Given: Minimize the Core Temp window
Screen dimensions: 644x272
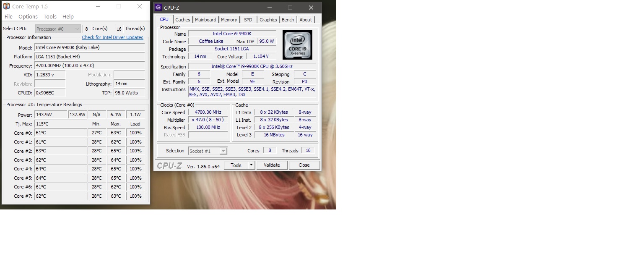Looking at the screenshot, I should point(98,6).
